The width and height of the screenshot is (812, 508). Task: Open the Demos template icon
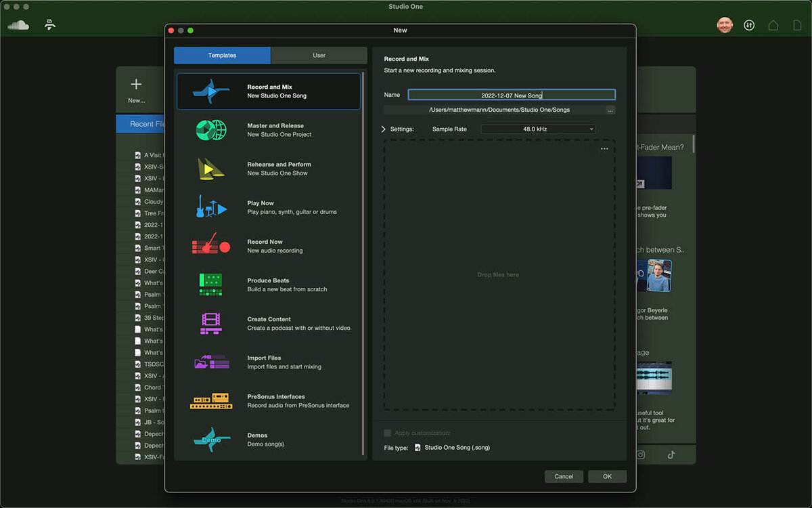tap(210, 439)
